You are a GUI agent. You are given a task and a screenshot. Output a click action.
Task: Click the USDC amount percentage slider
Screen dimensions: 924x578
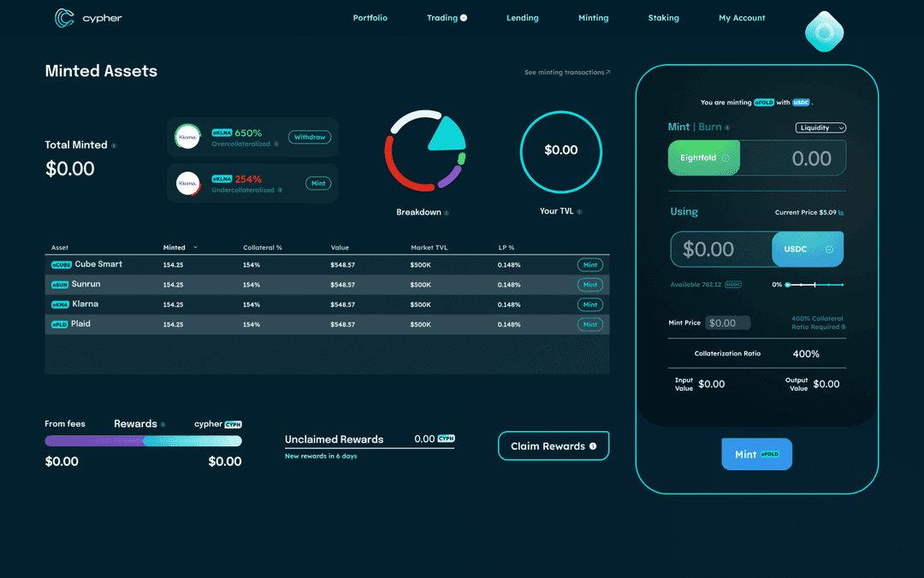814,285
